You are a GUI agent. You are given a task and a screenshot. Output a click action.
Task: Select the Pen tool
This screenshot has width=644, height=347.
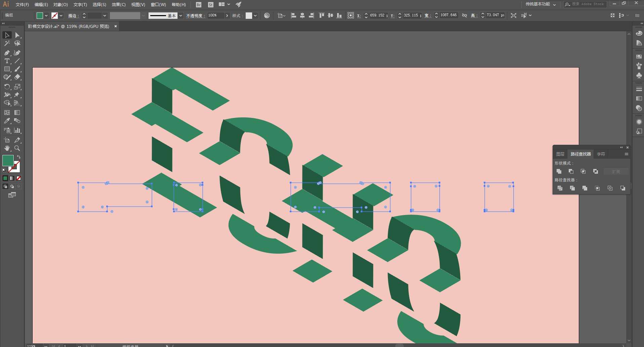point(7,53)
